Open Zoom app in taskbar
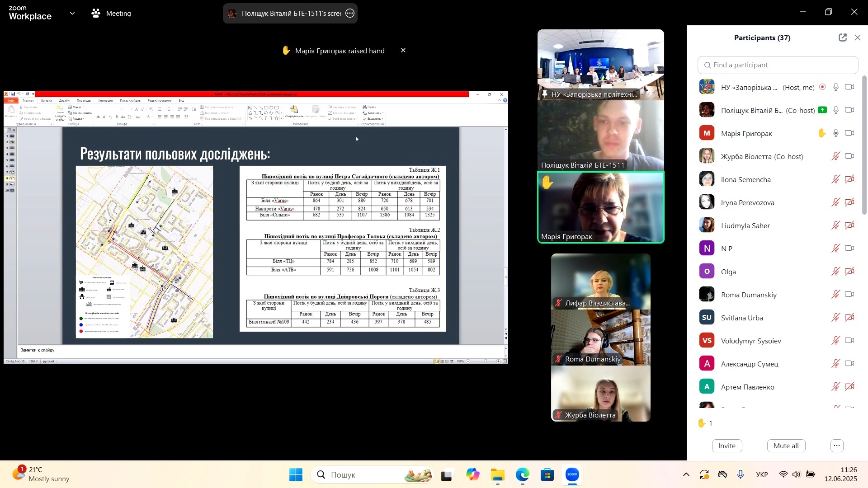Screen dimensions: 868x488 click(x=572, y=475)
